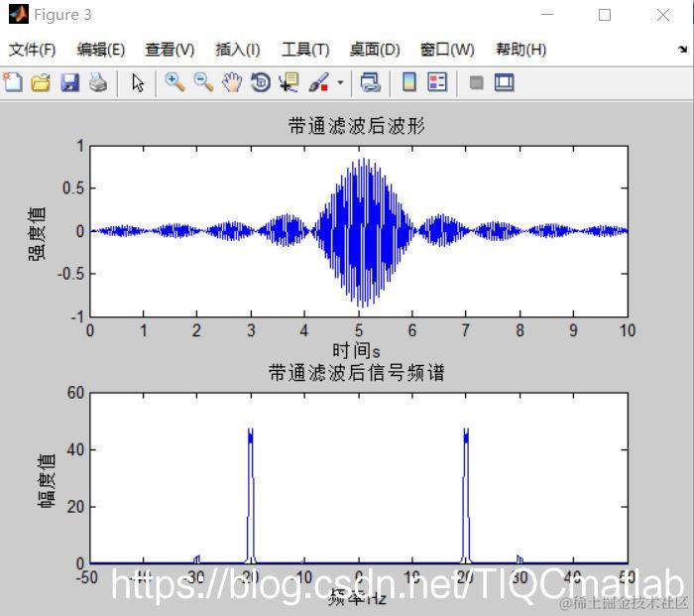Viewport: 694px width, 616px height.
Task: Print the figure with the printer icon
Action: click(x=98, y=82)
